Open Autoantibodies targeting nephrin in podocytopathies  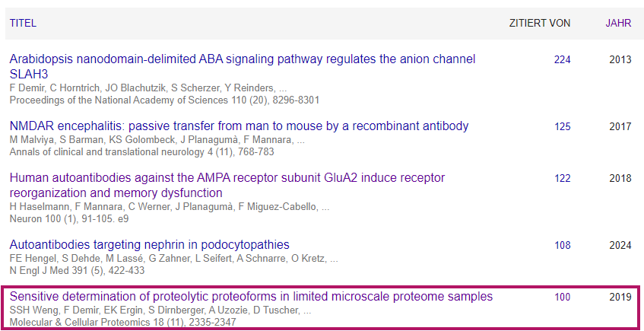click(150, 245)
